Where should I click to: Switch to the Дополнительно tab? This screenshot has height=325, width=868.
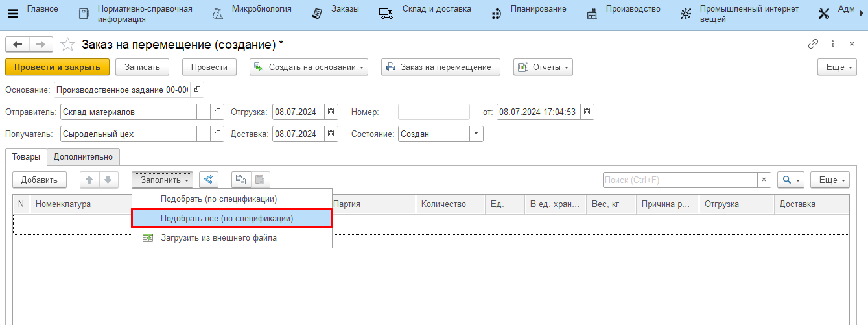pos(83,156)
